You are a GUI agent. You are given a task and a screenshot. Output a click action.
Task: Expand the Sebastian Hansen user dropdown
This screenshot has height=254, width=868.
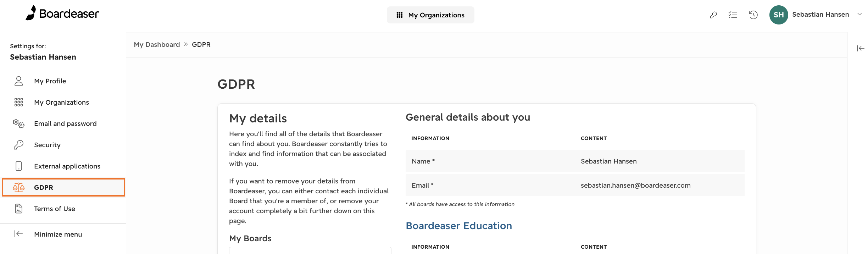pos(859,14)
